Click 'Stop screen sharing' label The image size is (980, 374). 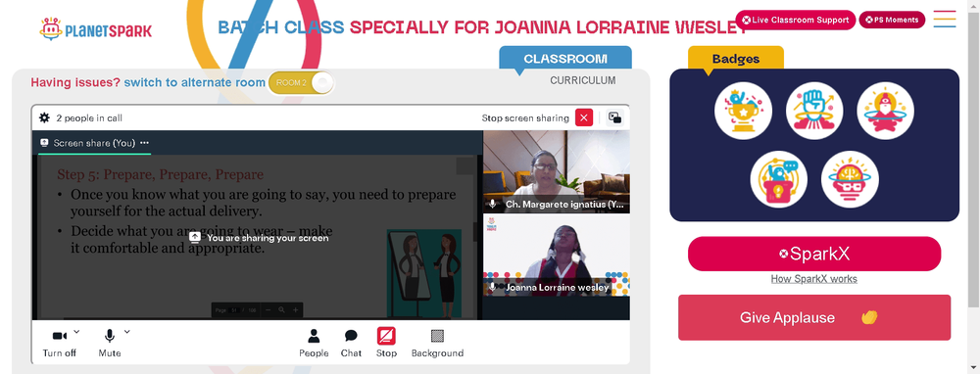(525, 118)
